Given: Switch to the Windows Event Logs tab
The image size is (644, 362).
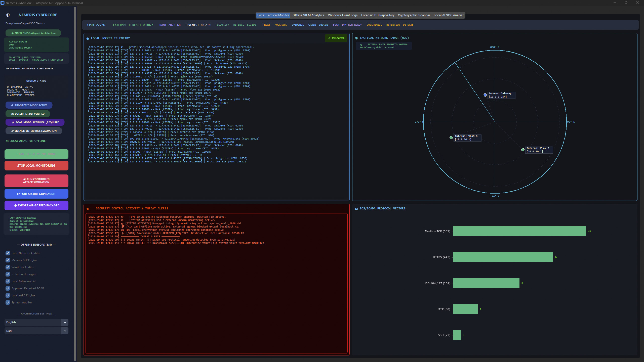Looking at the screenshot, I should click(x=343, y=15).
